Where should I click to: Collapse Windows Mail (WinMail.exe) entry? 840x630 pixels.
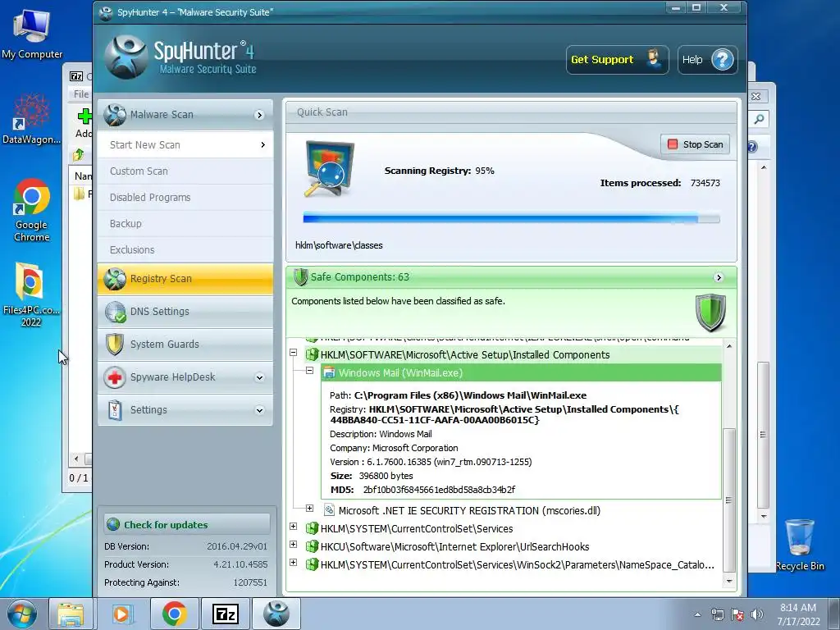[309, 371]
